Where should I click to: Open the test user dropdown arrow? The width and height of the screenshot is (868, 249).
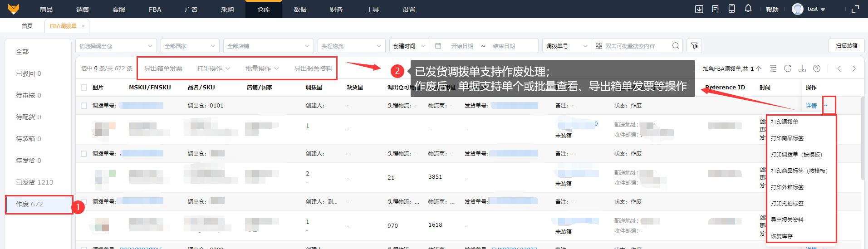pyautogui.click(x=823, y=10)
